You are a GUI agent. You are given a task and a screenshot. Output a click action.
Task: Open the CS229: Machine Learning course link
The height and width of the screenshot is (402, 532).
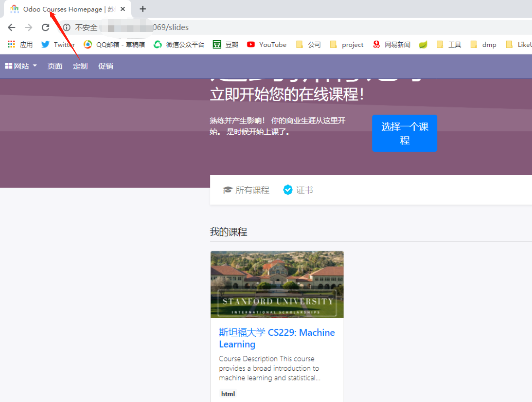coord(276,338)
